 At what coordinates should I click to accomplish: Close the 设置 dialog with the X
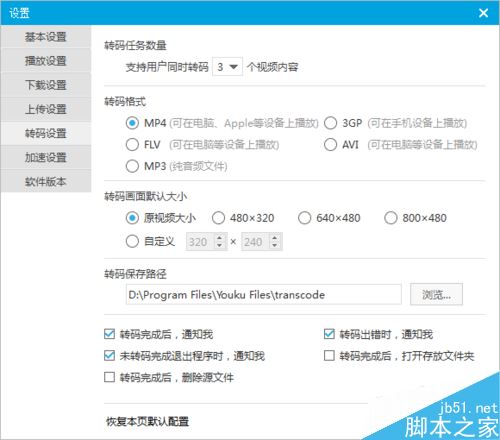pos(483,13)
